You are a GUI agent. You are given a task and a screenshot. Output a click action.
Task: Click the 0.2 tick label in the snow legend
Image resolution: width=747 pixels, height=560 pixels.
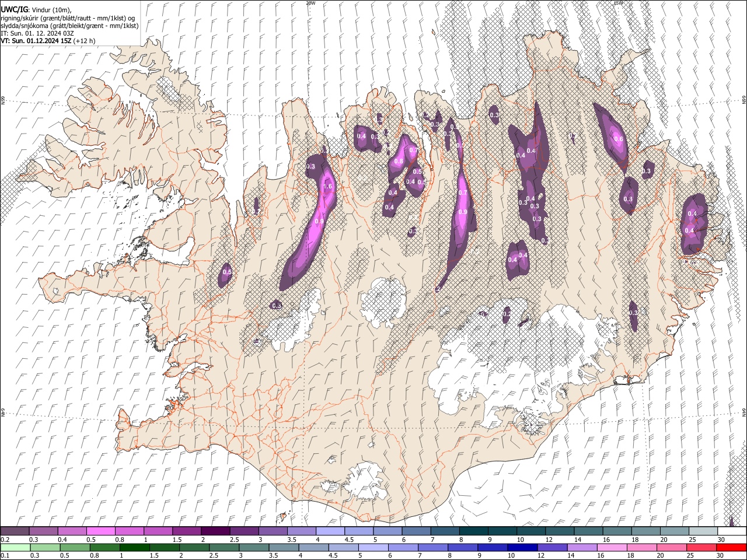point(5,540)
